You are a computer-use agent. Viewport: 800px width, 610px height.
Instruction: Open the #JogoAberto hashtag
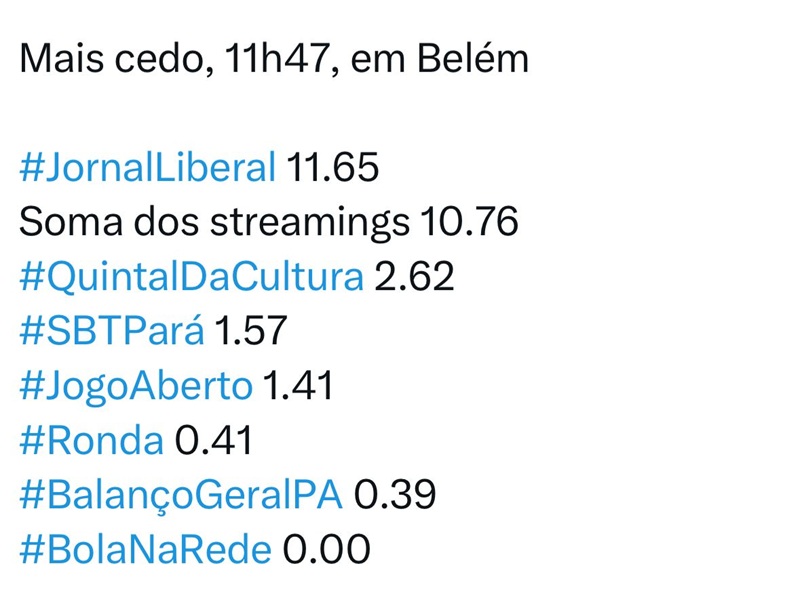[x=136, y=386]
